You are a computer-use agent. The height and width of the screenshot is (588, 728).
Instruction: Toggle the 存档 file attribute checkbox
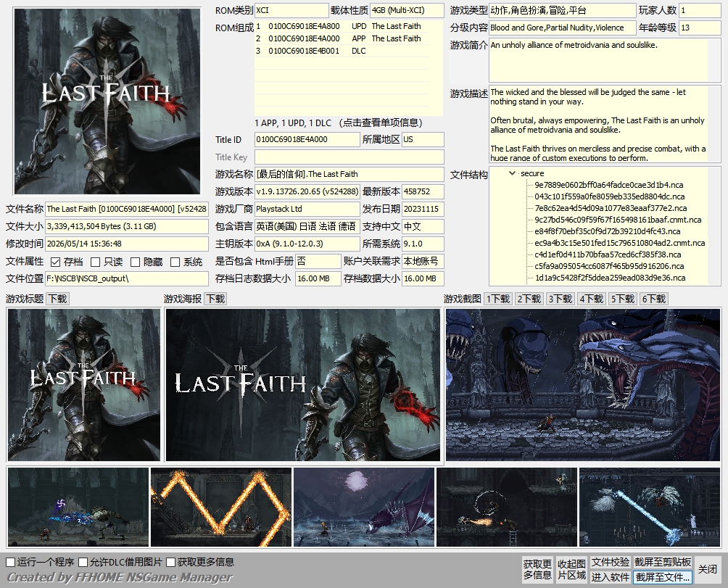pyautogui.click(x=56, y=262)
